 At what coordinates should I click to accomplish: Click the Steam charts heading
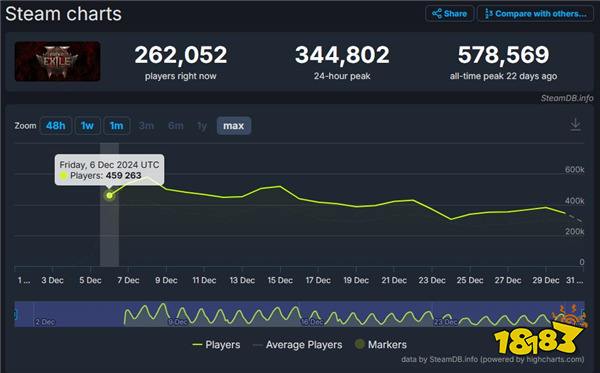point(64,14)
